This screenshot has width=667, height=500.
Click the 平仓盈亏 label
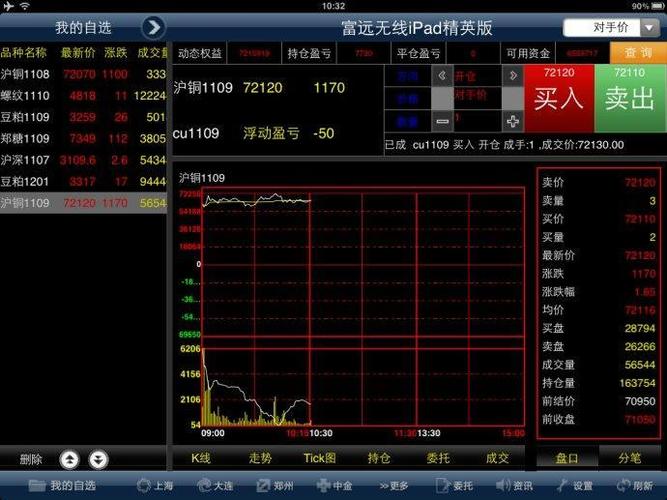pos(418,53)
